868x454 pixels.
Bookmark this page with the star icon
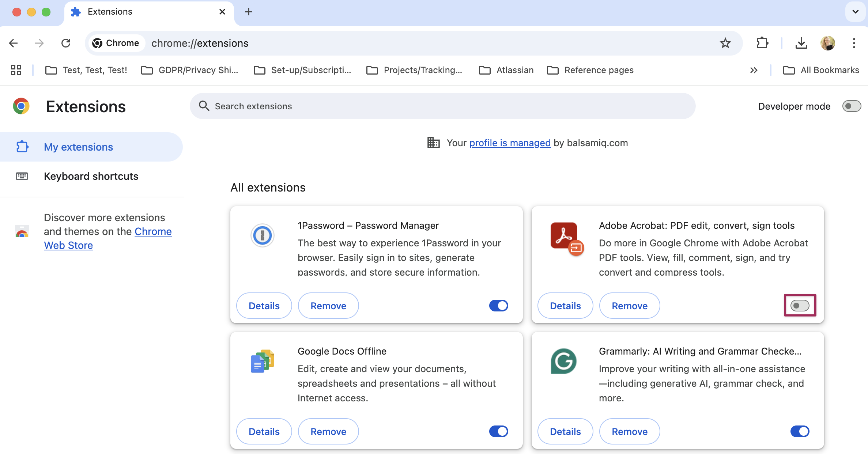725,43
